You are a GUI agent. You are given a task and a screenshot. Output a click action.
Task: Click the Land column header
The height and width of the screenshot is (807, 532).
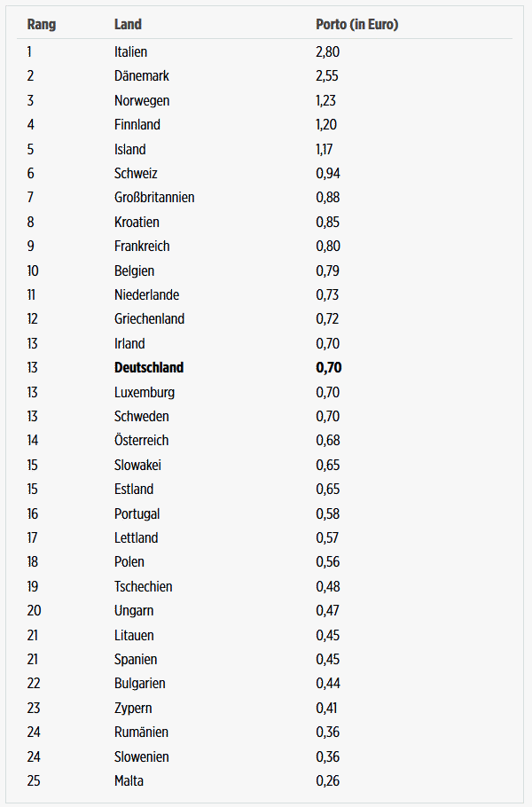(128, 24)
